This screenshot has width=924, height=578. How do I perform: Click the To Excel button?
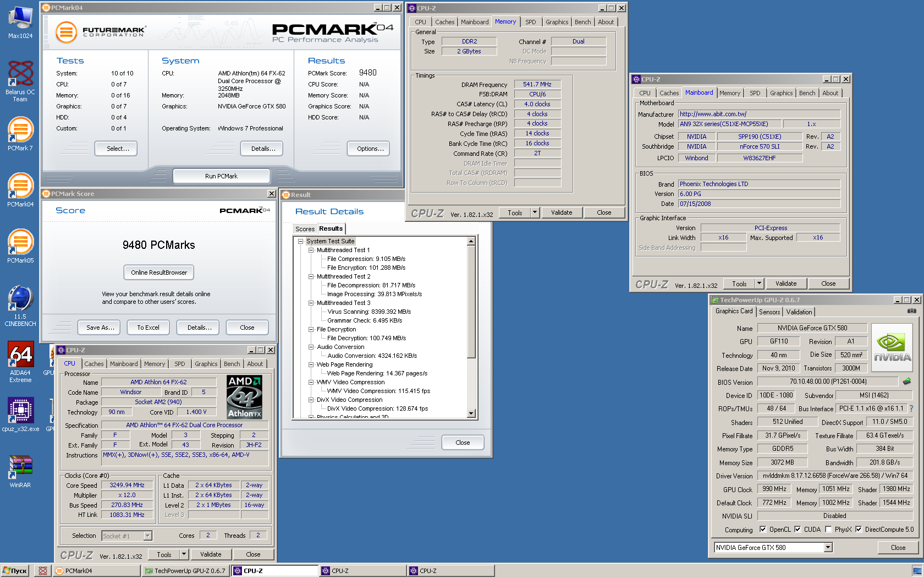(148, 328)
